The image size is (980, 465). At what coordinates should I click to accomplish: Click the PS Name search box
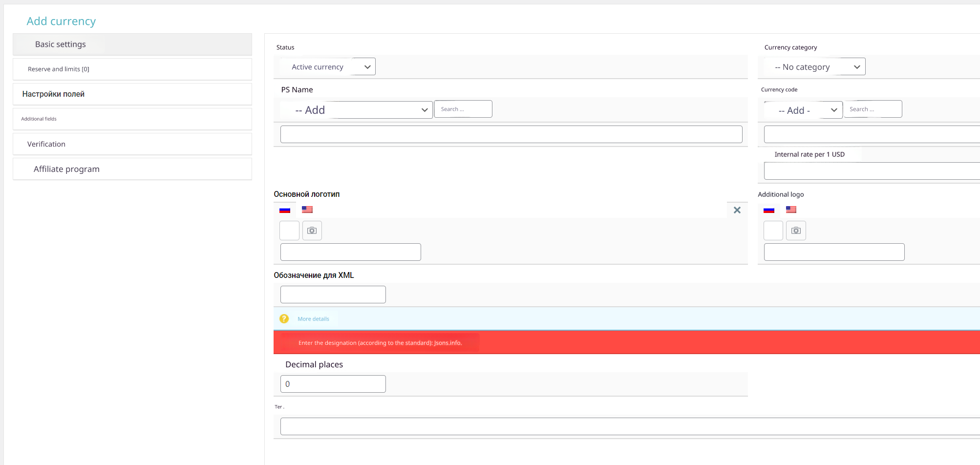(x=463, y=109)
